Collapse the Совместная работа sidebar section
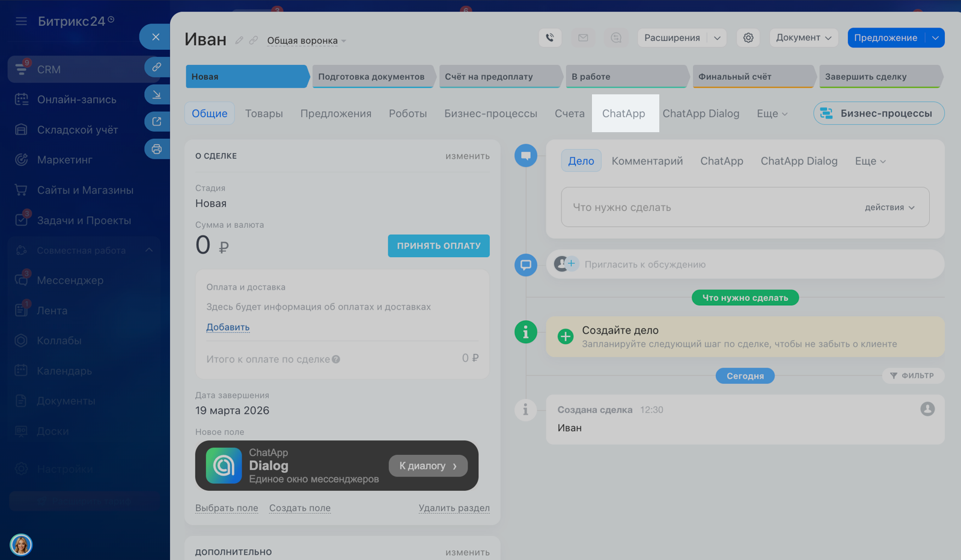 tap(149, 250)
